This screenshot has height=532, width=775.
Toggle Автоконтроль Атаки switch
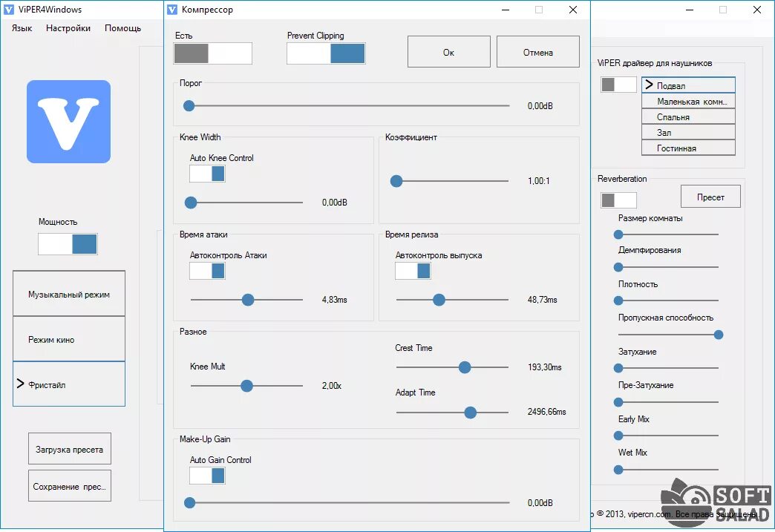(x=207, y=271)
